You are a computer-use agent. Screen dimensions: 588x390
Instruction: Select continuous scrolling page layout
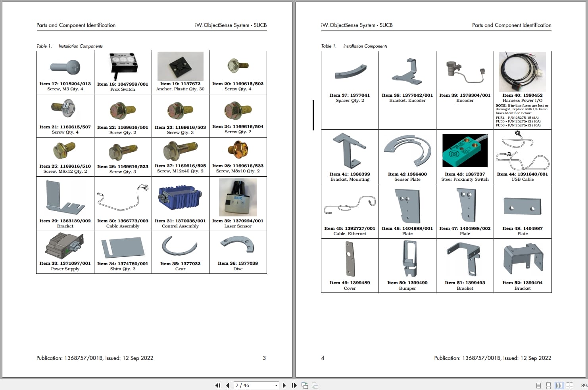548,385
